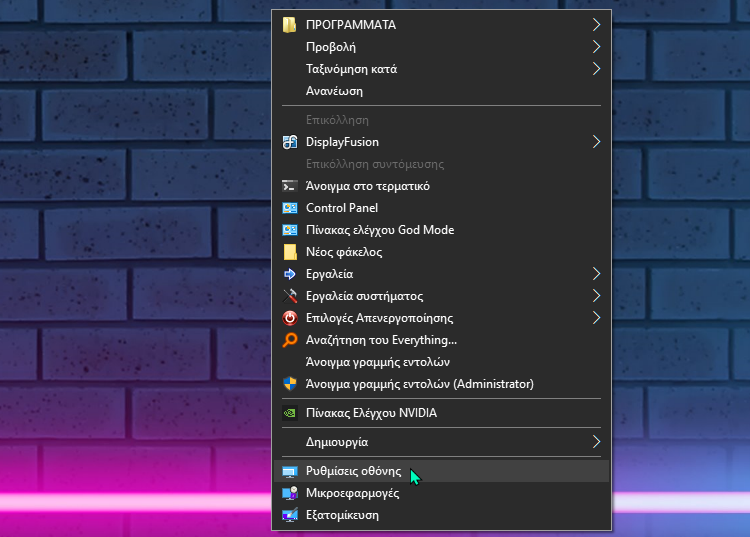The image size is (750, 537).
Task: Click the God Mode control panel icon
Action: (x=290, y=230)
